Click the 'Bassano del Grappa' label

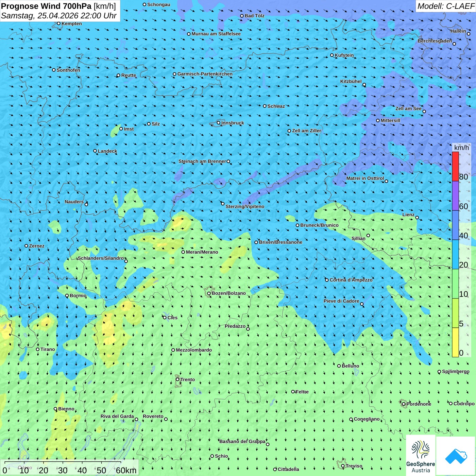pos(242,441)
